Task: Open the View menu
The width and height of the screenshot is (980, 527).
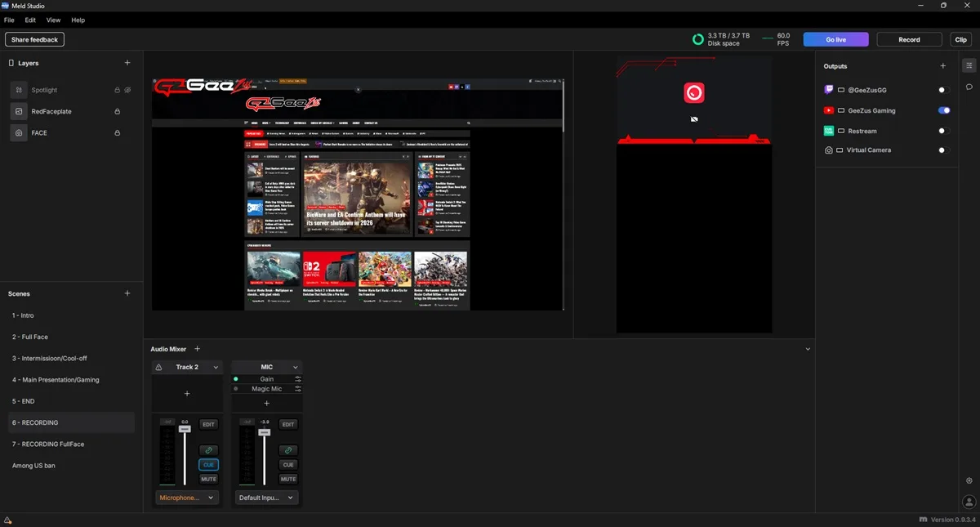Action: click(53, 20)
